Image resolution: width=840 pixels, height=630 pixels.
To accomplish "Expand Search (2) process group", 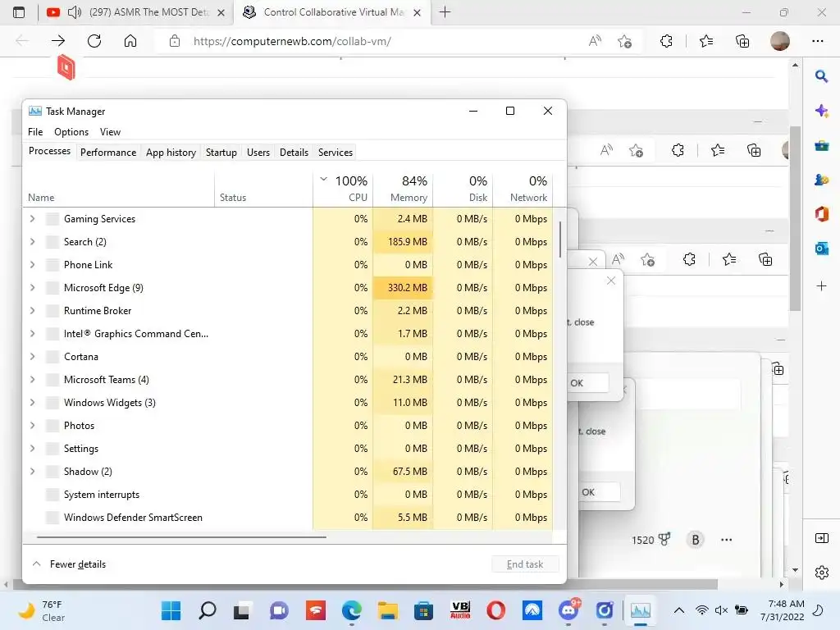I will (x=33, y=242).
